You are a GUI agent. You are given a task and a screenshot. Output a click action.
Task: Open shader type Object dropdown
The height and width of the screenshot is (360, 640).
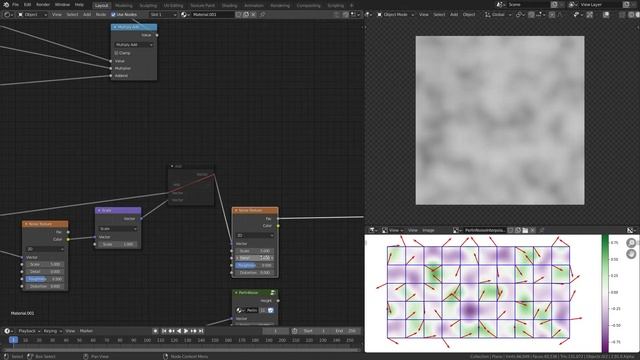(x=33, y=15)
